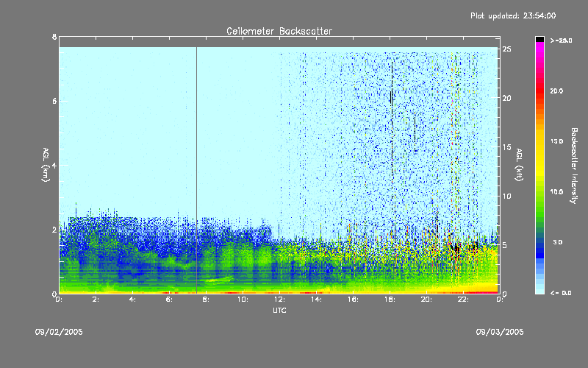Screen dimensions: 588x368
Task: Click the '8:' hour tick label
Action: [x=207, y=300]
